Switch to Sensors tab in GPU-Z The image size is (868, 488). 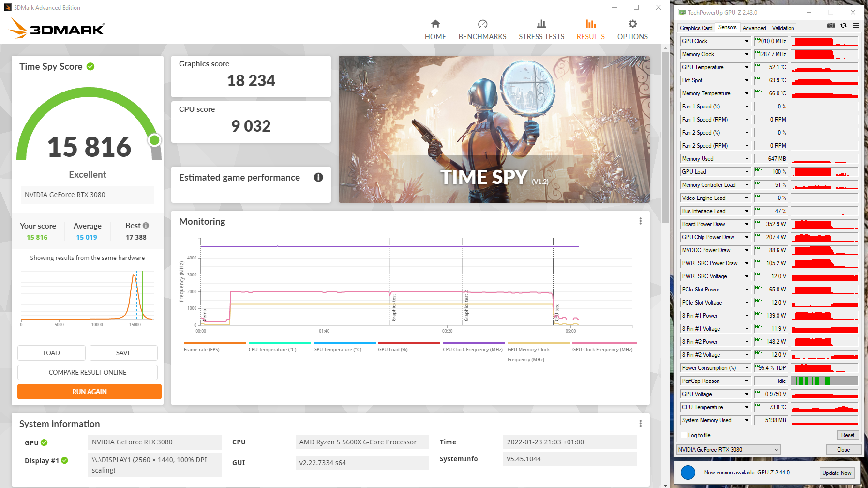[x=727, y=27]
